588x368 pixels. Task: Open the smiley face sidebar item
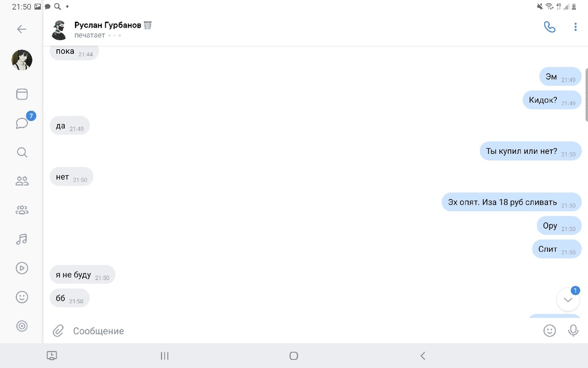point(22,297)
